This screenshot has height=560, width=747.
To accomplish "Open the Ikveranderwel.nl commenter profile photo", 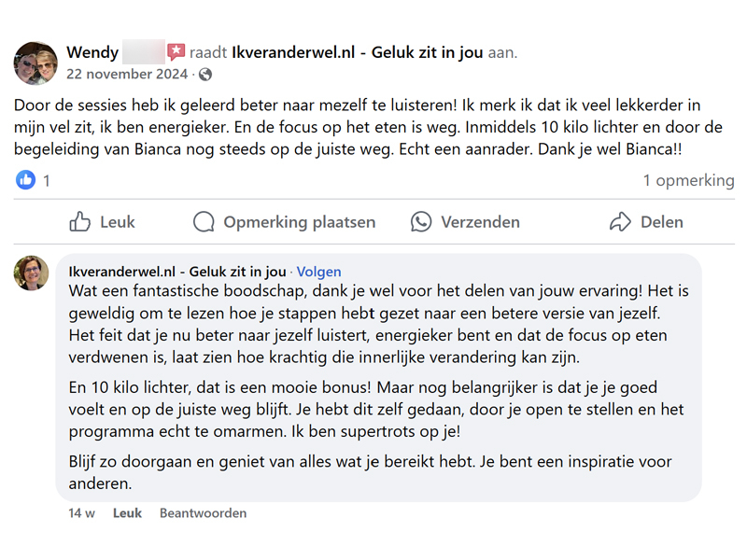I will [31, 273].
